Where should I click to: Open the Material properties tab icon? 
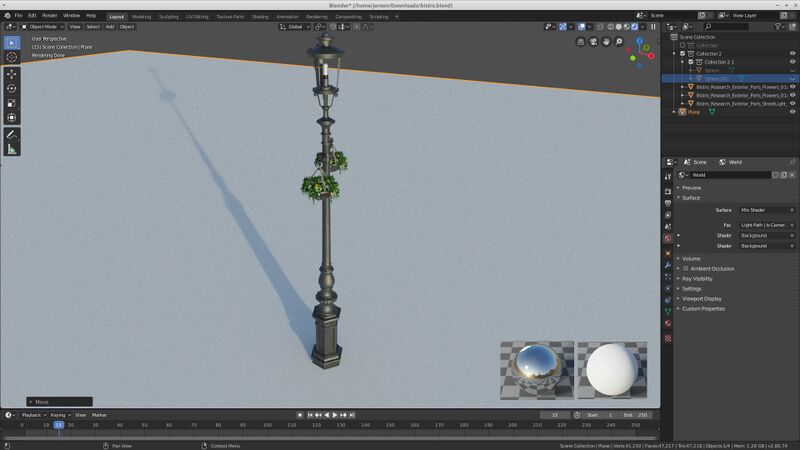click(x=668, y=323)
